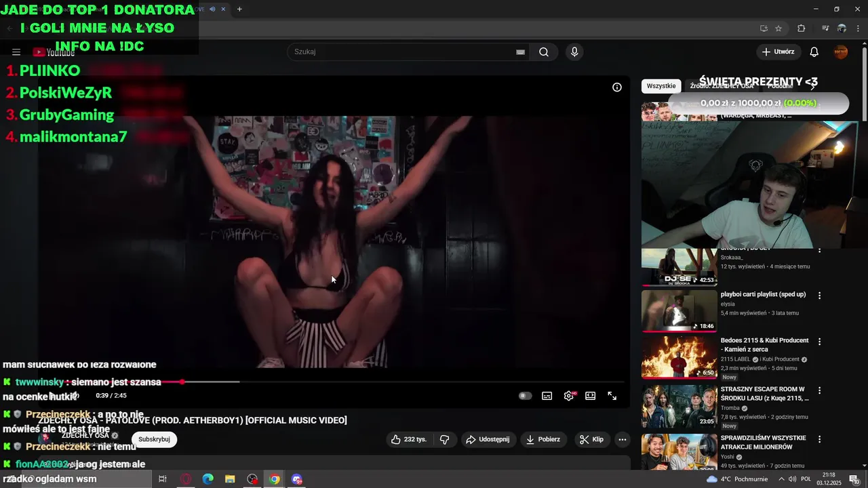Screen dimensions: 868x488
Task: Open Microsoft Edge from the taskbar
Action: click(208, 479)
